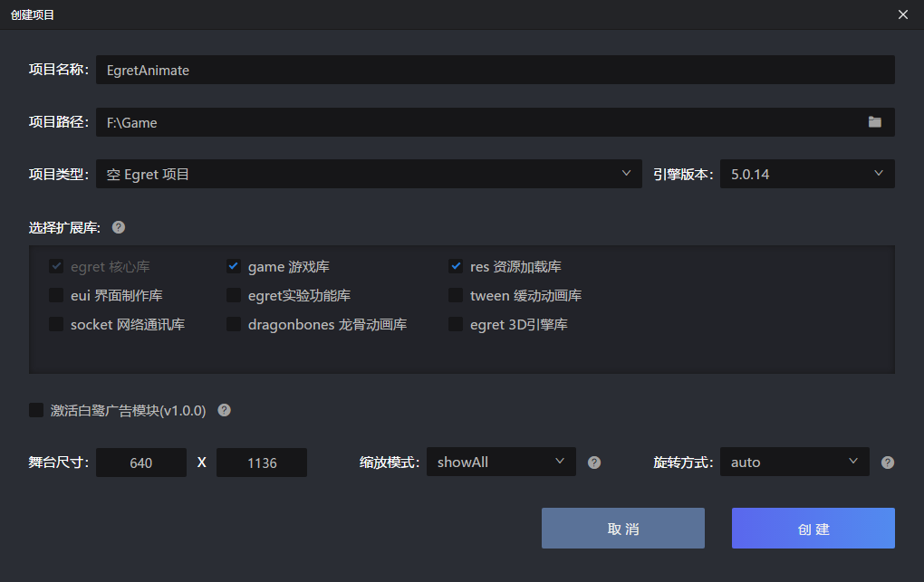The width and height of the screenshot is (924, 582).
Task: Enable the eui 界面制作库 checkbox
Action: tap(56, 295)
